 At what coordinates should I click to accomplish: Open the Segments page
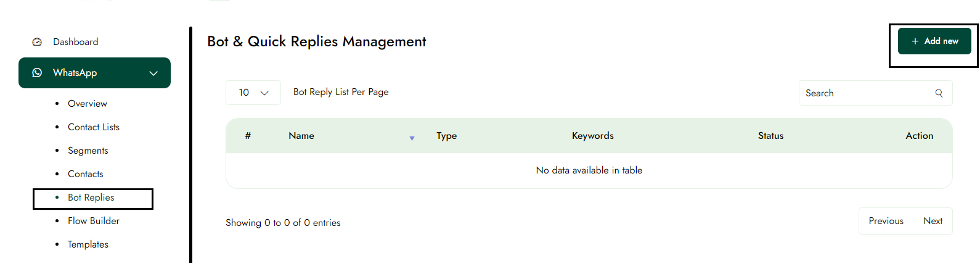click(88, 151)
